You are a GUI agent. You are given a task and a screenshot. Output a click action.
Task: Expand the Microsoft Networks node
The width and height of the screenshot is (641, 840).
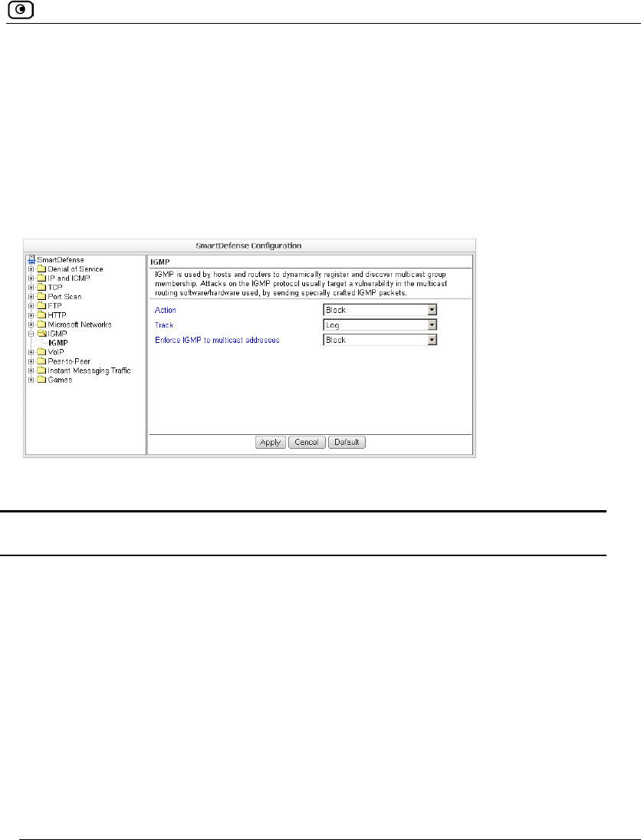click(x=31, y=324)
